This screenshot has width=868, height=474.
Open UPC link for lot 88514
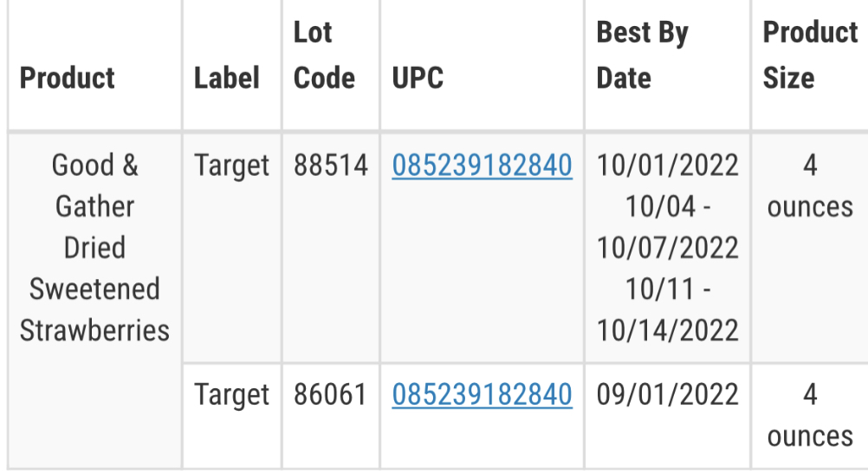[x=482, y=166]
